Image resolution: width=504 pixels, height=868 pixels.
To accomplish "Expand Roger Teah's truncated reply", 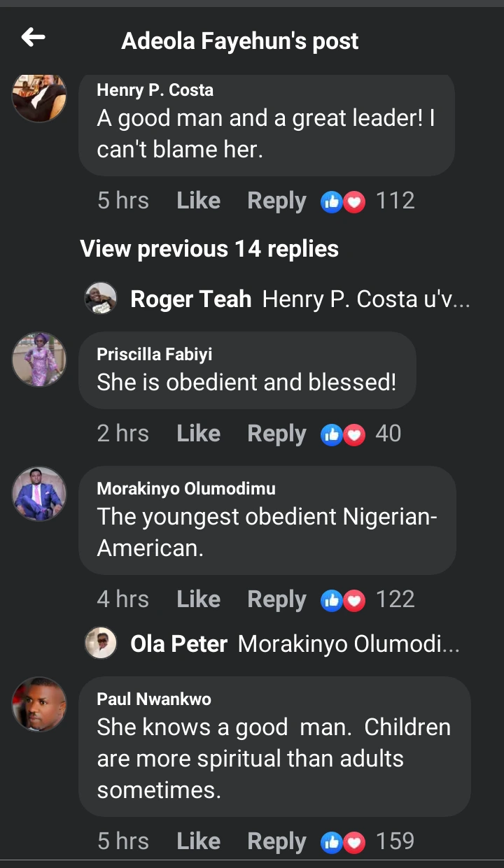I will (x=365, y=299).
